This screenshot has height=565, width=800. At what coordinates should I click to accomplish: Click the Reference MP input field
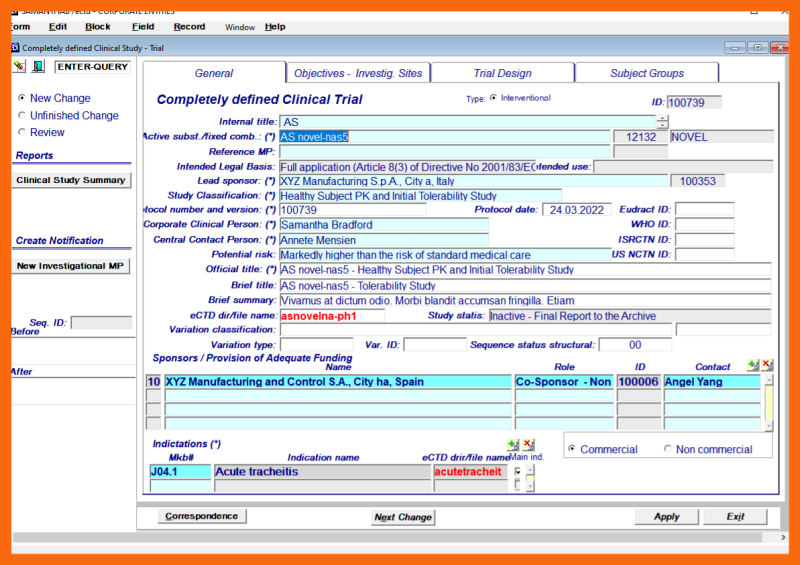tap(444, 152)
